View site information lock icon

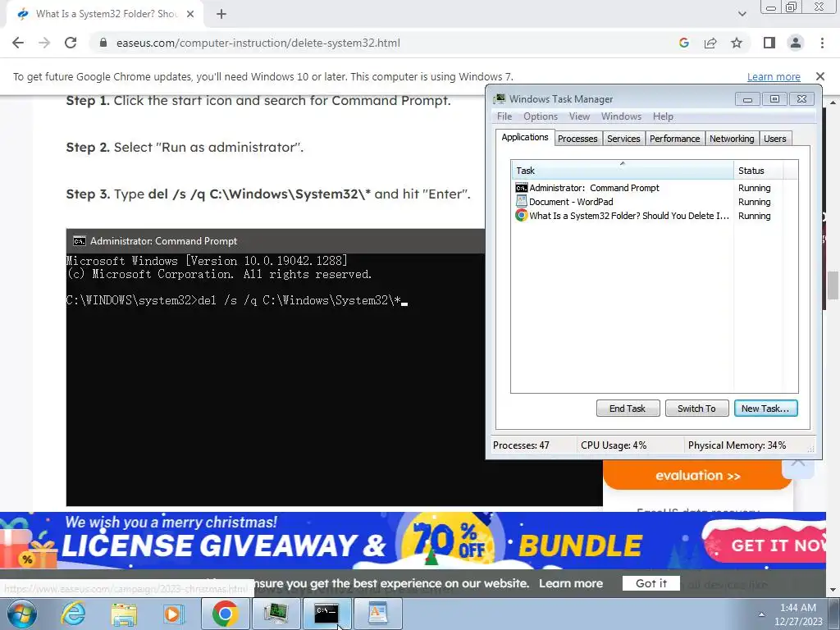pos(103,43)
